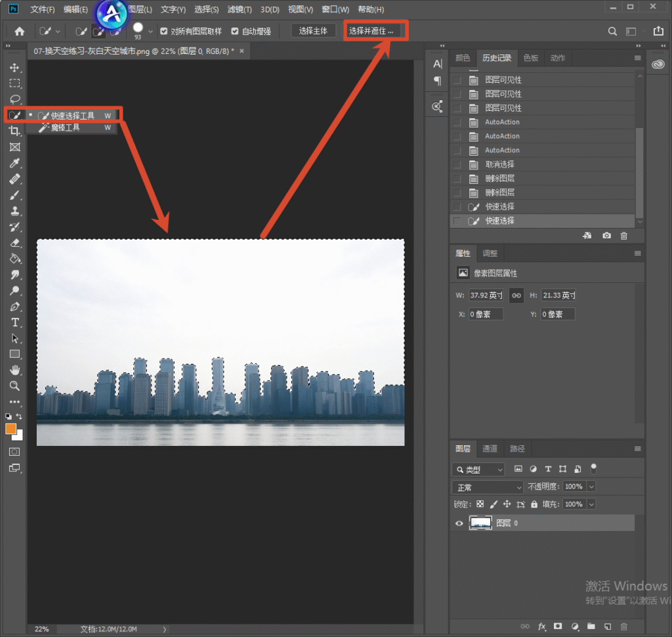Toggle lock transparent pixels icon
The height and width of the screenshot is (637, 672).
(x=480, y=504)
